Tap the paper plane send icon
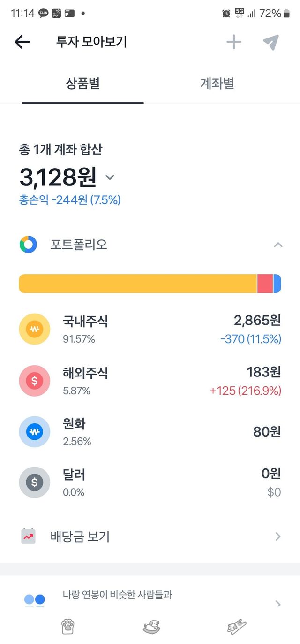Screen dimensions: 300x644 point(271,42)
